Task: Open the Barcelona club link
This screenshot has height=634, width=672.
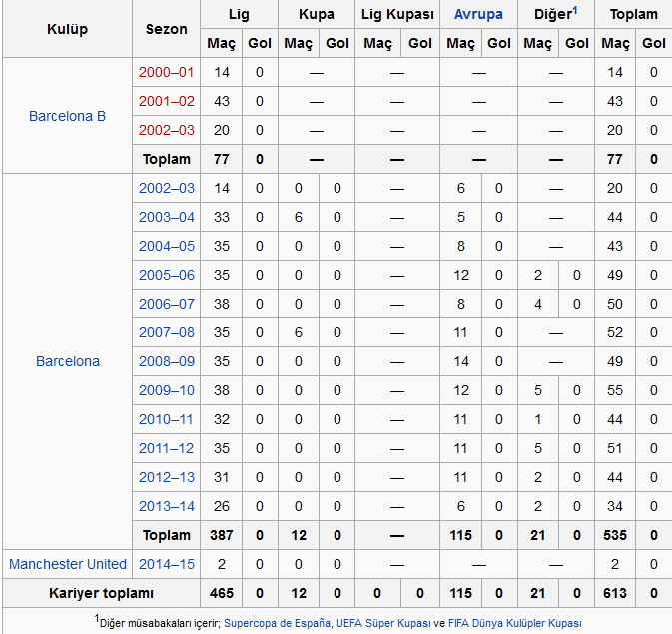Action: (x=68, y=361)
